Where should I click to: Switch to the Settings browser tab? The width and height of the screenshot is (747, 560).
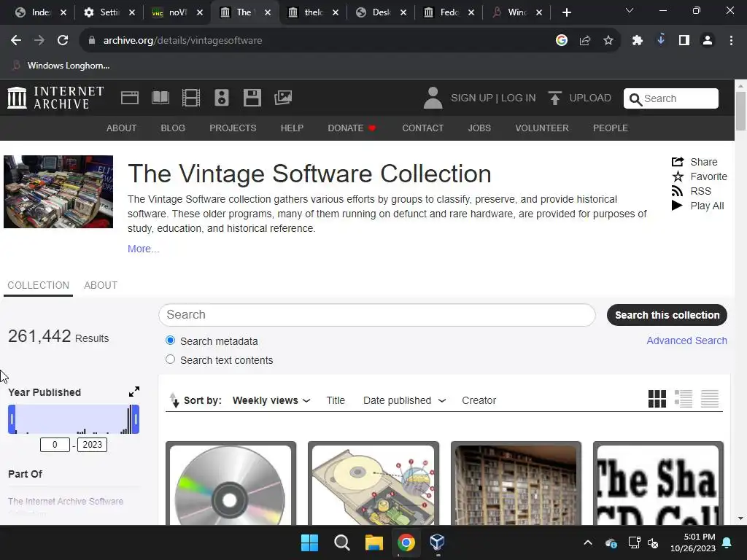tap(109, 12)
